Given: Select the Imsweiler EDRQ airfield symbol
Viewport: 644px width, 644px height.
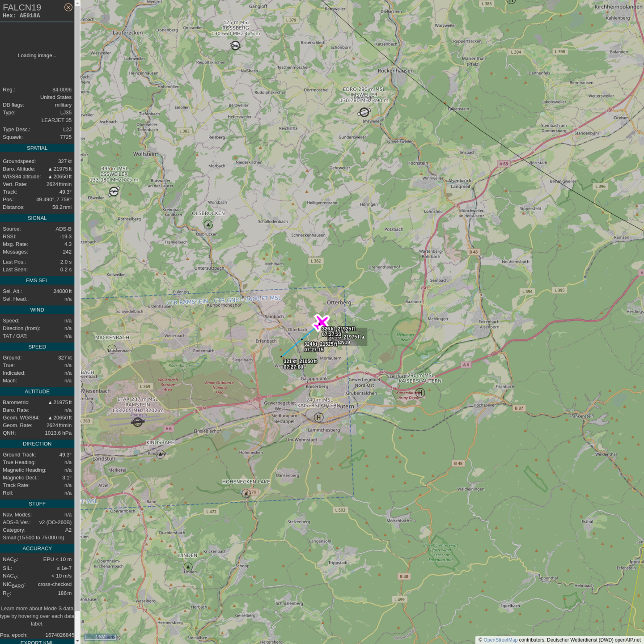Looking at the screenshot, I should [364, 112].
